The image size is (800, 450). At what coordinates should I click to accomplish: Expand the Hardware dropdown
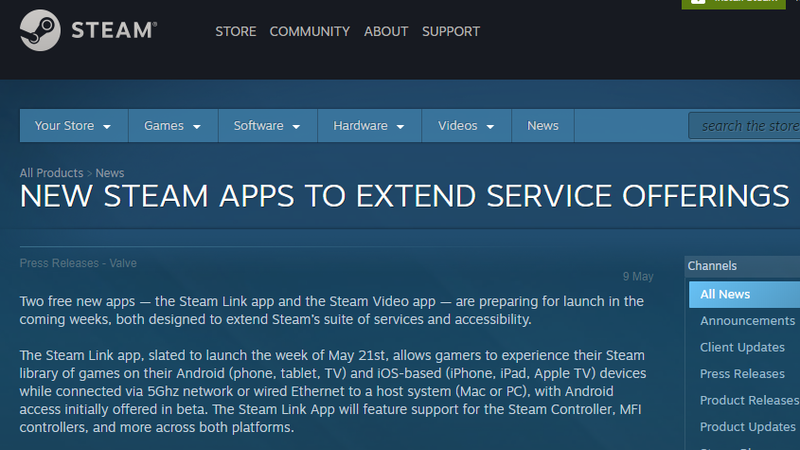[x=369, y=126]
